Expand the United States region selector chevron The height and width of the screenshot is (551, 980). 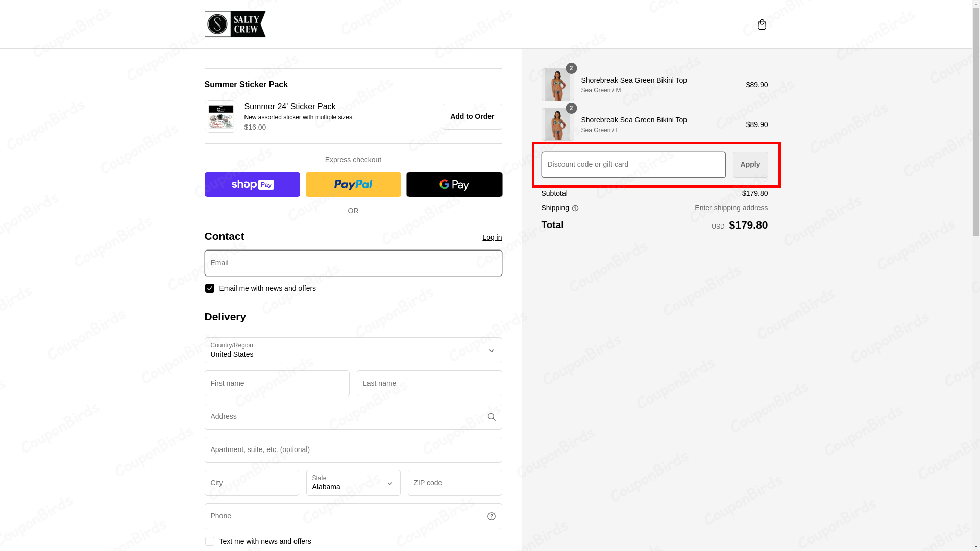tap(491, 350)
